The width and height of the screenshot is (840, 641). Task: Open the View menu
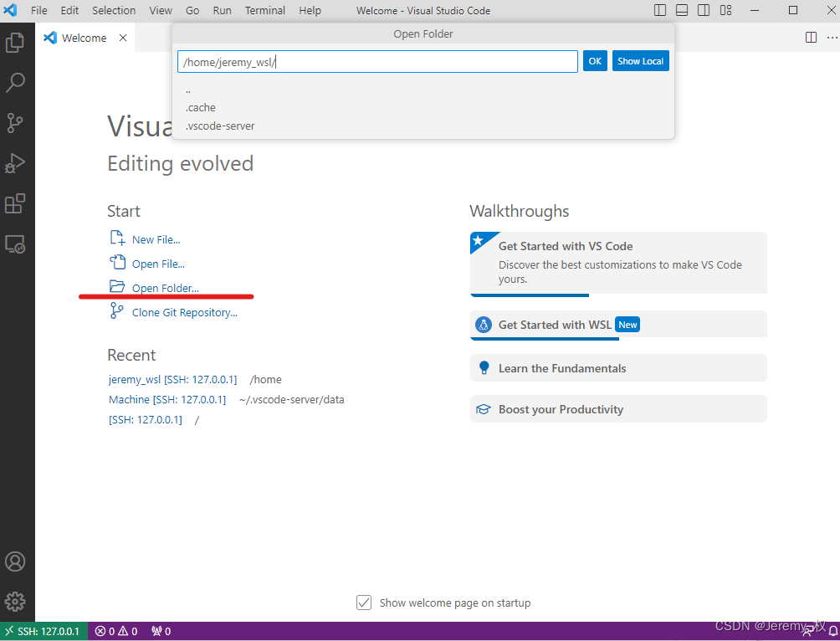point(161,10)
